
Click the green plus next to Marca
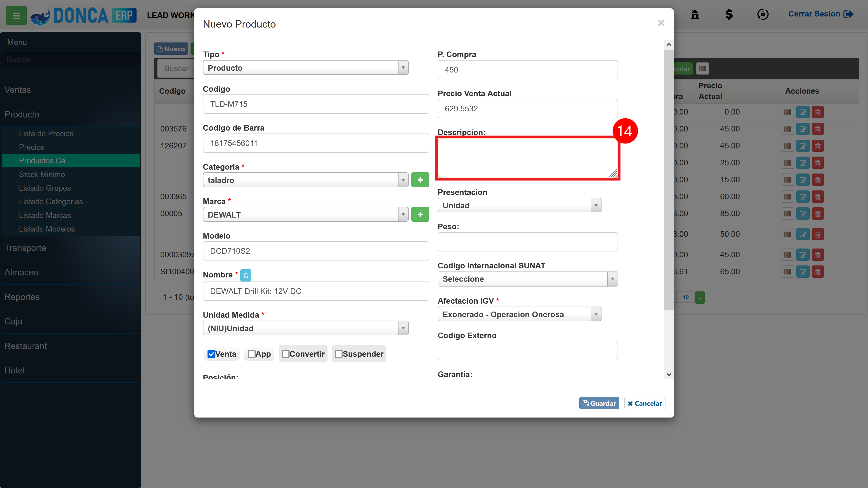[420, 214]
